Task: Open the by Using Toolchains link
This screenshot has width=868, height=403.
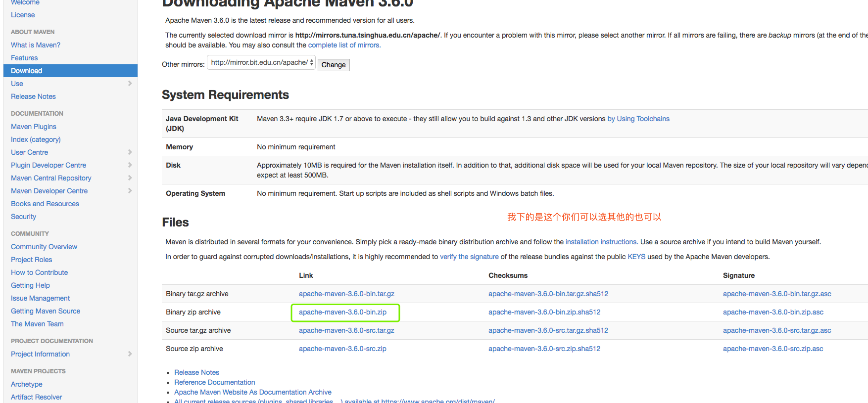Action: pos(638,119)
